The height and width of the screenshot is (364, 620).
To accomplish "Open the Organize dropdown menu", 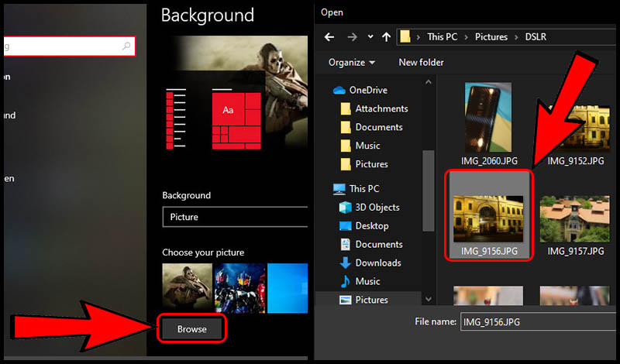I will 352,63.
